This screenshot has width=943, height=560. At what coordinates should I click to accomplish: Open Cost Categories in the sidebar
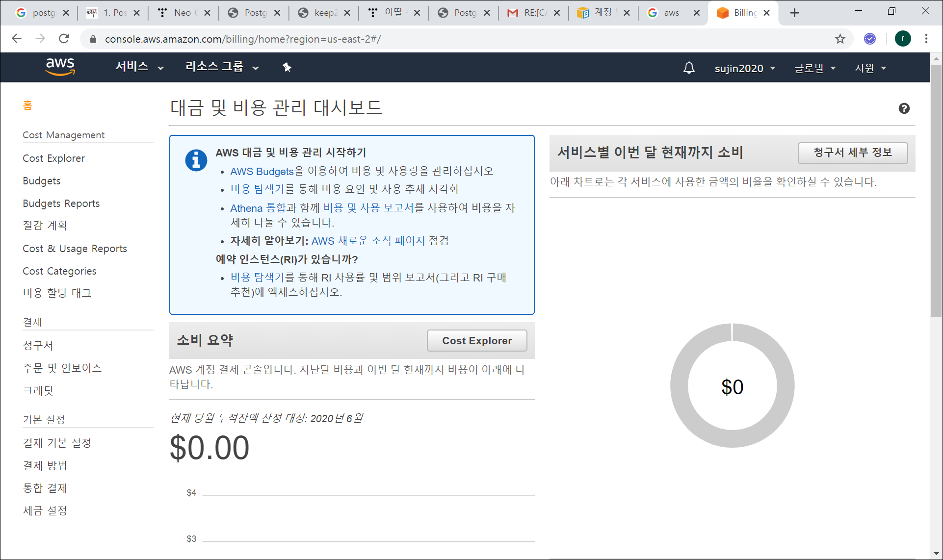[59, 271]
